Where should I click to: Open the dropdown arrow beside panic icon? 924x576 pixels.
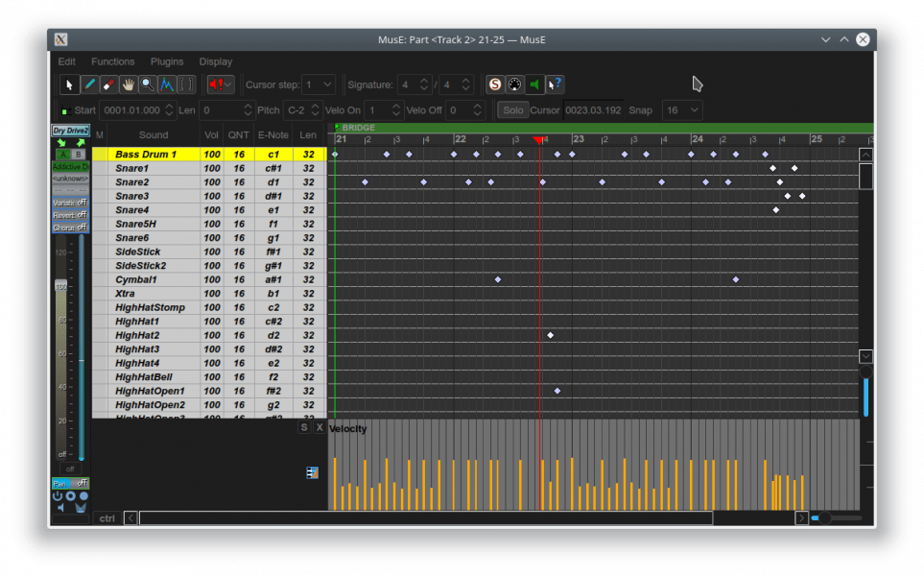tap(228, 84)
